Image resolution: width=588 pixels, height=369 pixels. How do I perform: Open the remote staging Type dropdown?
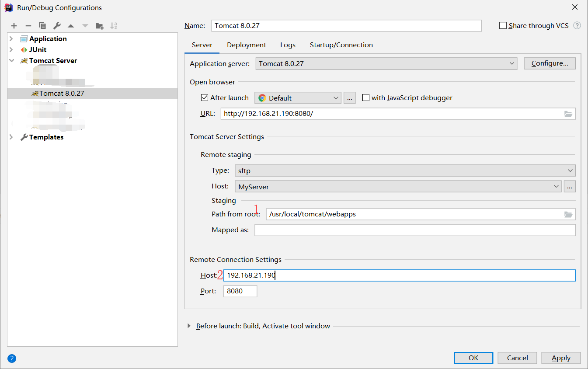tap(405, 171)
